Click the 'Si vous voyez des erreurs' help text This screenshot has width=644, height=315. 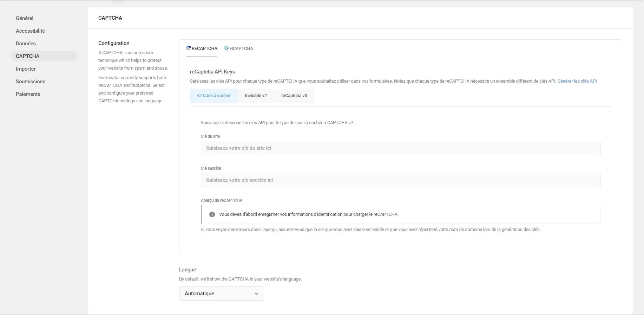tap(370, 230)
